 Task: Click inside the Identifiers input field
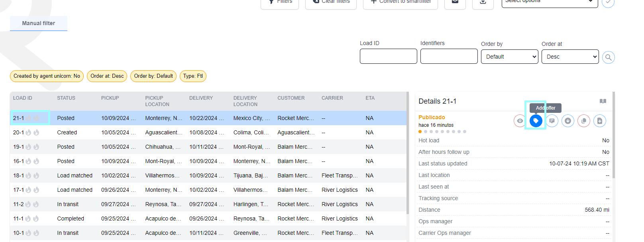449,56
